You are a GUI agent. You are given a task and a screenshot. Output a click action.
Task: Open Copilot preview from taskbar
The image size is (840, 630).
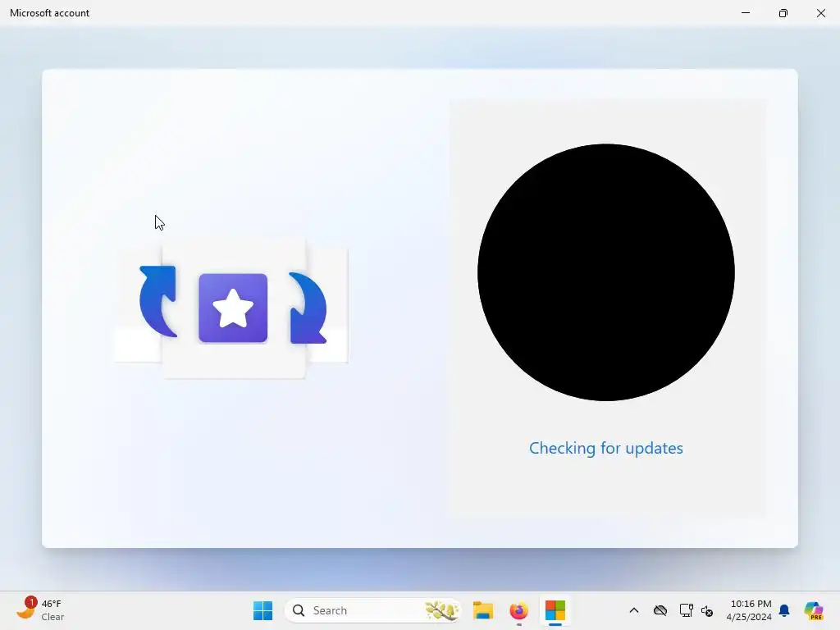click(x=814, y=610)
